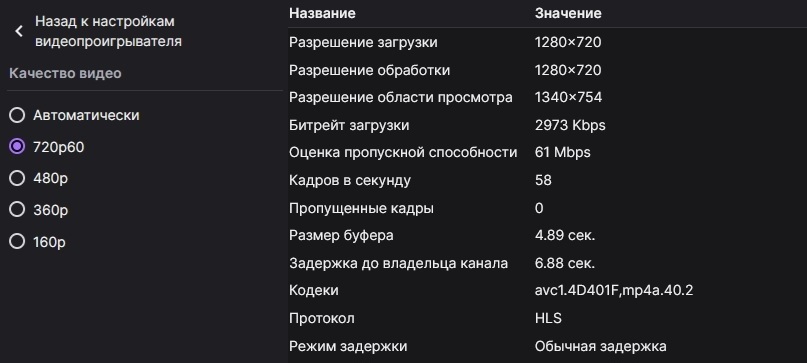Screen dimensions: 807x363
Task: Click the Битрейт загрузки stat row
Action: (547, 125)
